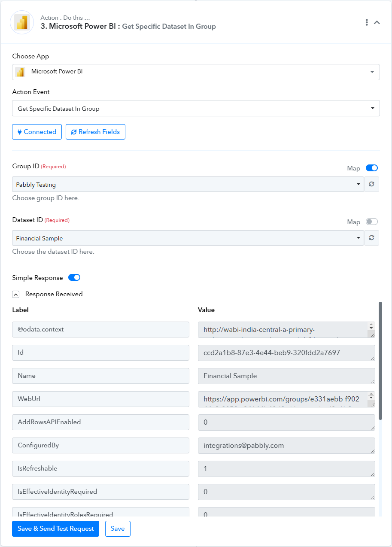Click the Refresh Fields button

coord(95,132)
